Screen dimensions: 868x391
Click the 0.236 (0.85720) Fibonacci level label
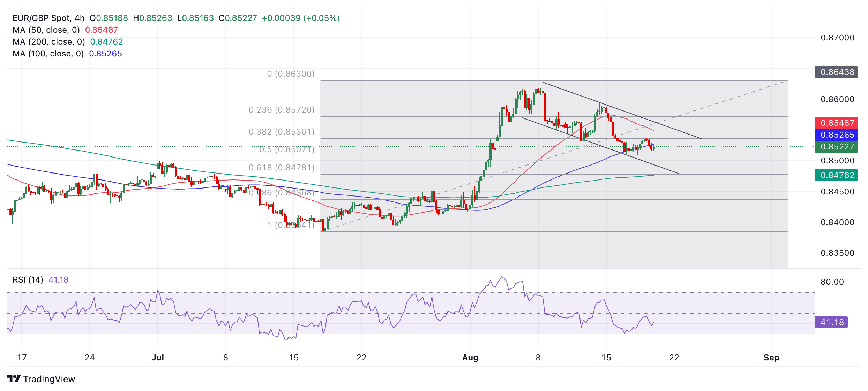click(x=281, y=110)
